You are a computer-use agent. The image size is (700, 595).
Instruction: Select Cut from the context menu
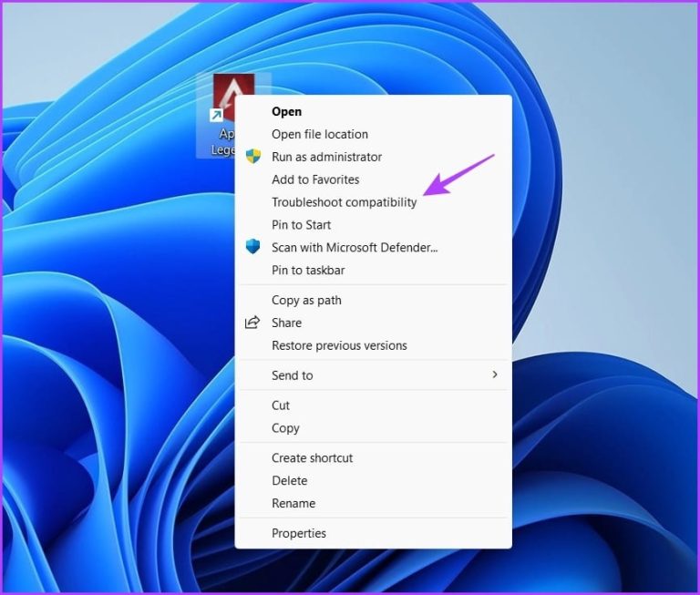point(281,405)
